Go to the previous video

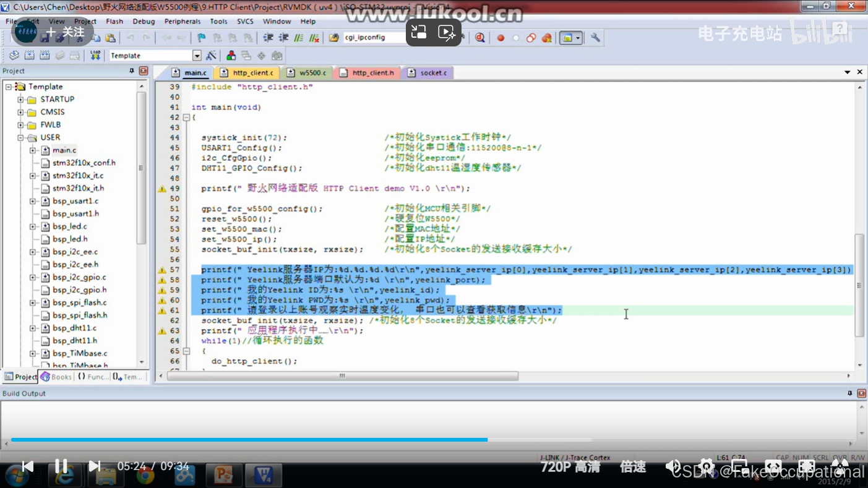click(x=27, y=466)
